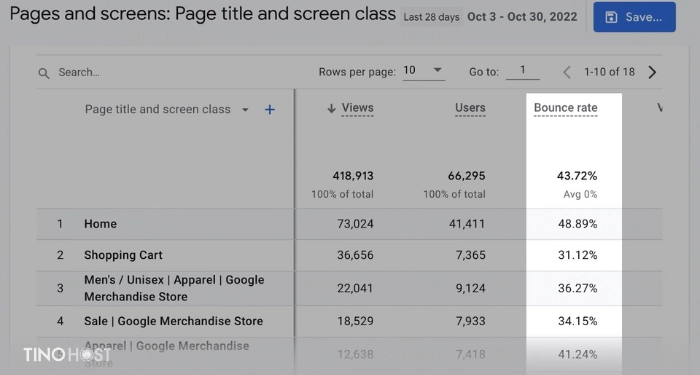Image resolution: width=700 pixels, height=375 pixels.
Task: Click the Oct 3 - Oct 30, 2022 date range
Action: 522,17
